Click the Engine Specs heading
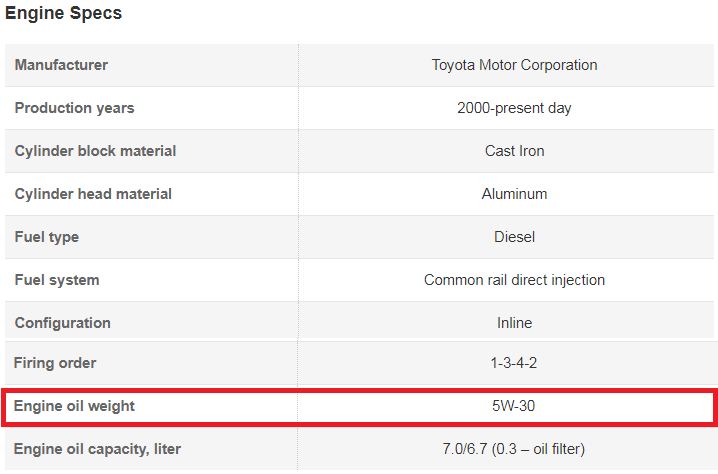Viewport: 718px width, 474px height. [x=63, y=13]
